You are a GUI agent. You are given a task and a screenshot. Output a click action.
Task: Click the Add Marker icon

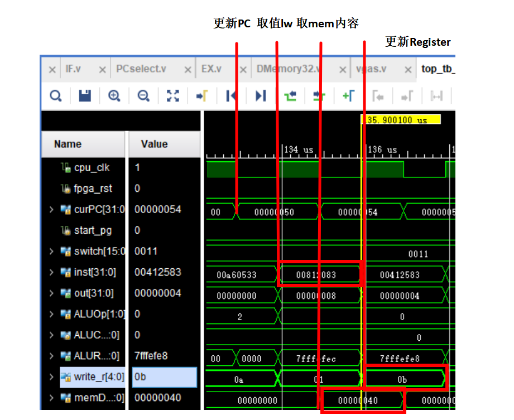point(348,96)
